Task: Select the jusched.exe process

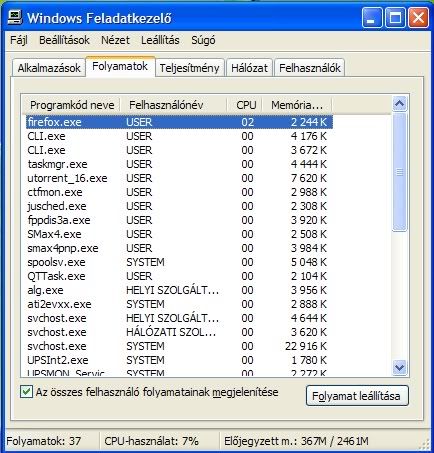Action: [179, 206]
